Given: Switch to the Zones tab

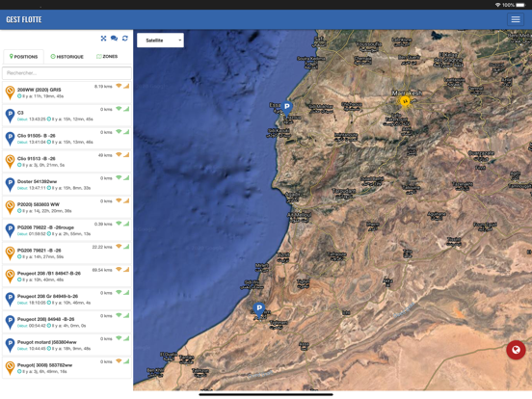Looking at the screenshot, I should click(x=107, y=56).
